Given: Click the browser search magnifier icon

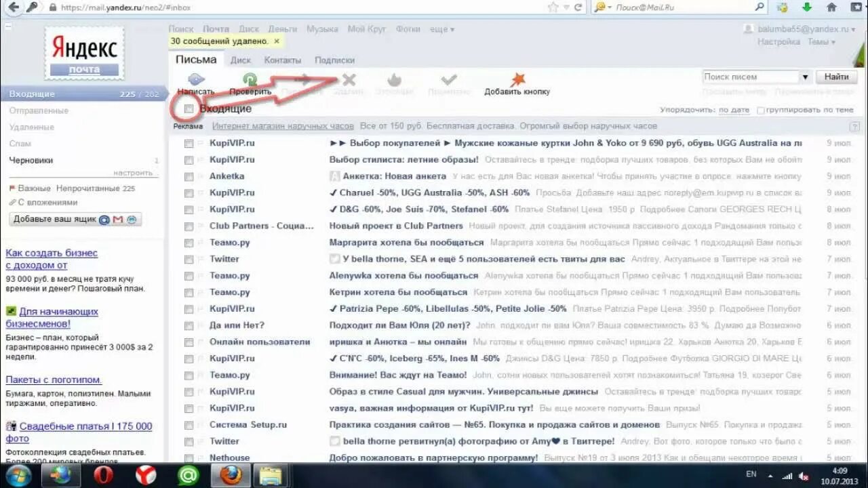Looking at the screenshot, I should pyautogui.click(x=760, y=7).
